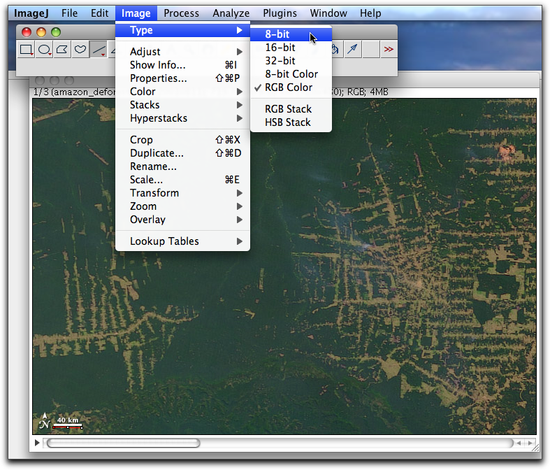Image resolution: width=550 pixels, height=470 pixels.
Task: Click the left arrow of the stack scrollbar
Action: (519, 443)
